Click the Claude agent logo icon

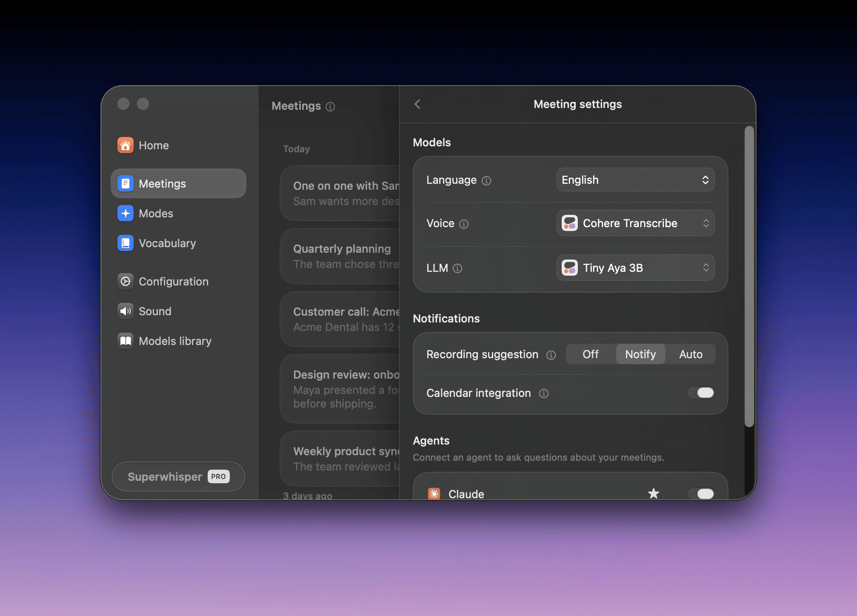434,494
